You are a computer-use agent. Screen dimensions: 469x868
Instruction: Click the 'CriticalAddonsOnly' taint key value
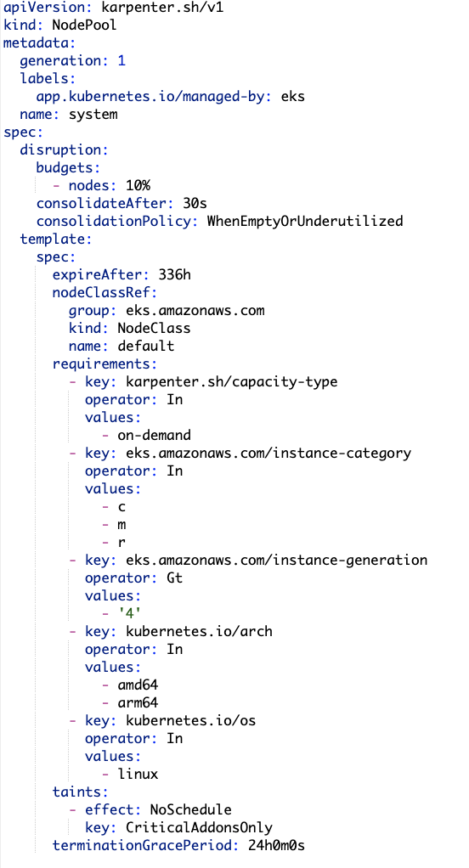coord(199,827)
